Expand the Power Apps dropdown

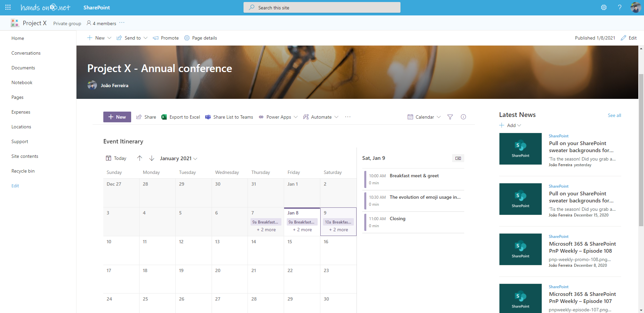(x=278, y=117)
